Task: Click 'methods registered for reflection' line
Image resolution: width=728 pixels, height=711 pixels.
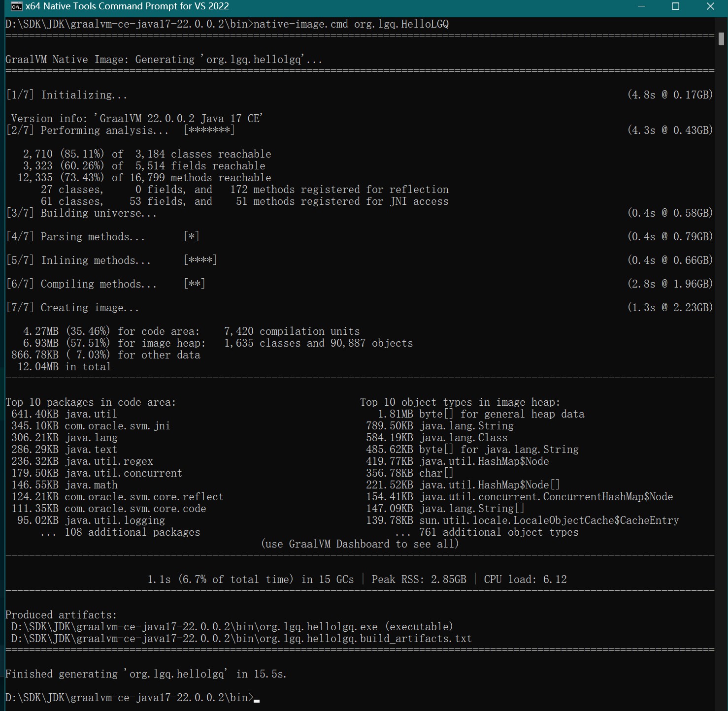Action: point(245,190)
